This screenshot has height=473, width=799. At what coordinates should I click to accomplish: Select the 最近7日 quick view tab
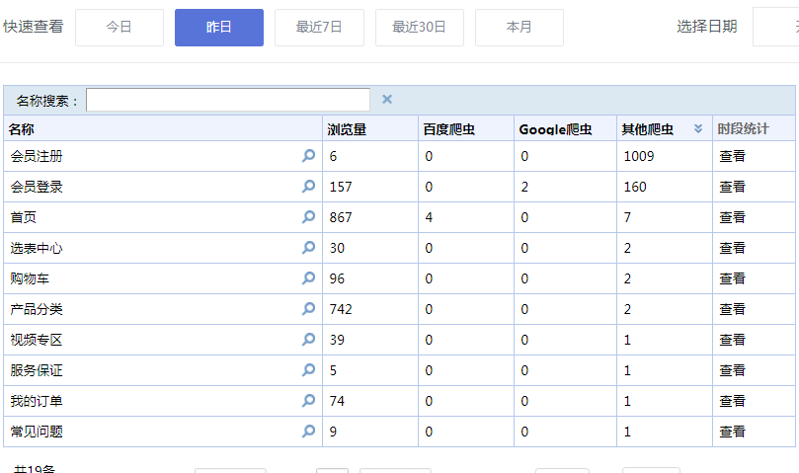pyautogui.click(x=319, y=28)
